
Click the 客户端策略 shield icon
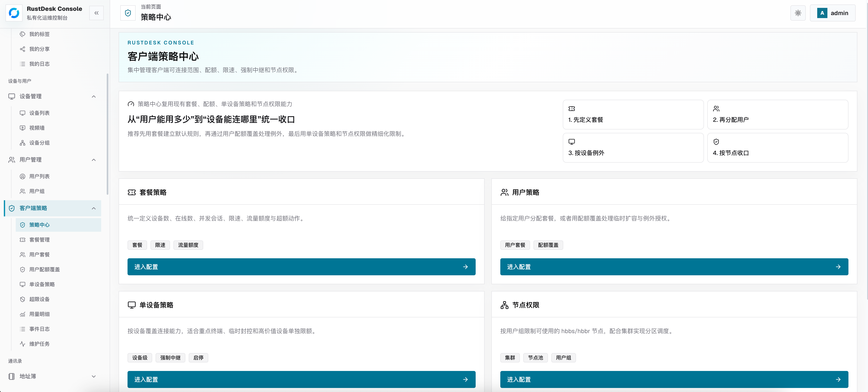[x=12, y=208]
